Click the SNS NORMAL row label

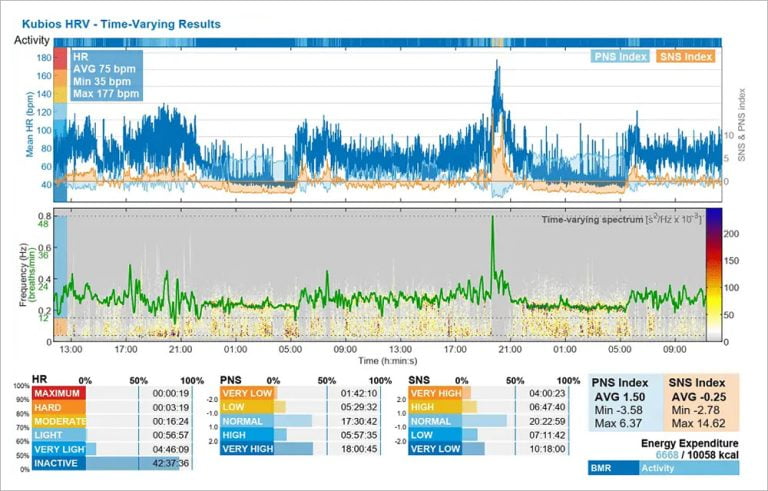point(435,421)
